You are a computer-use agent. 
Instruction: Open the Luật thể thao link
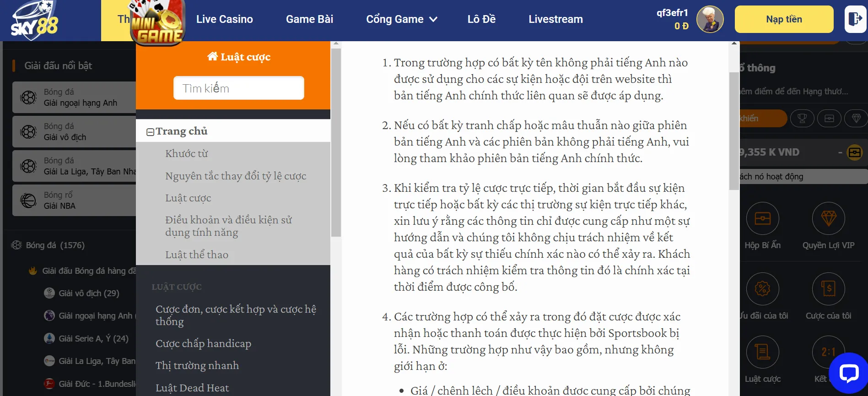(197, 255)
